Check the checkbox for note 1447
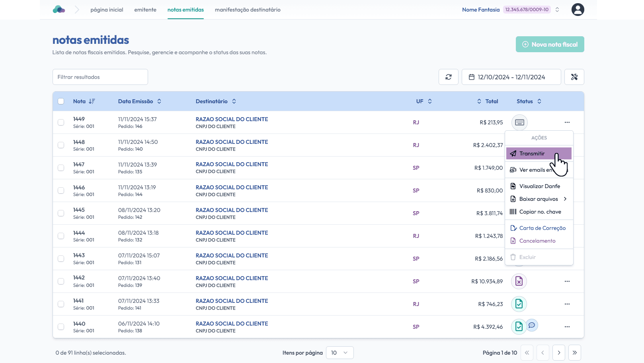This screenshot has height=363, width=644. click(61, 168)
